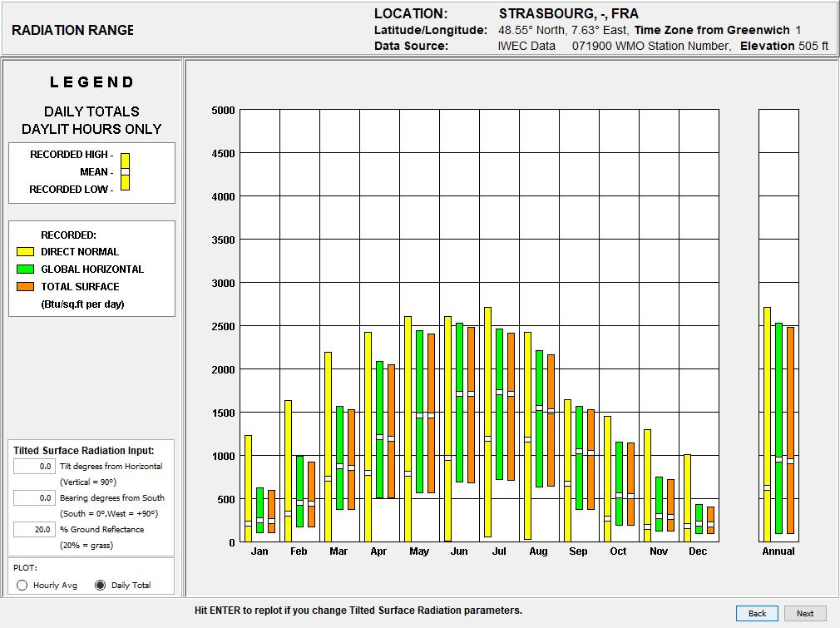Click the Elevation 505 ft text
The image size is (840, 628).
pos(784,46)
